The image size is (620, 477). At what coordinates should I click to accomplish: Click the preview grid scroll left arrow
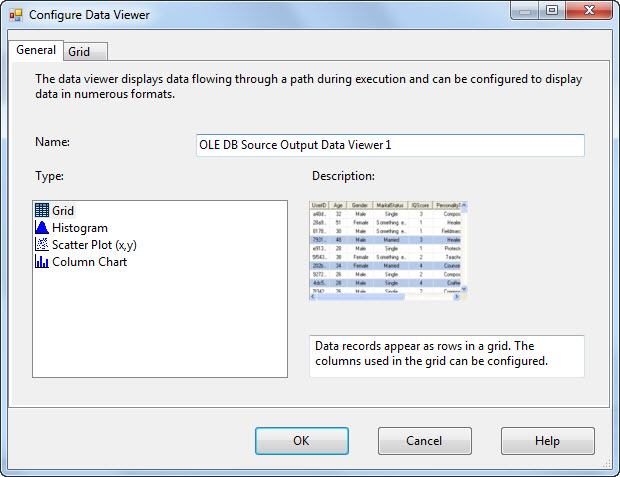tap(313, 296)
